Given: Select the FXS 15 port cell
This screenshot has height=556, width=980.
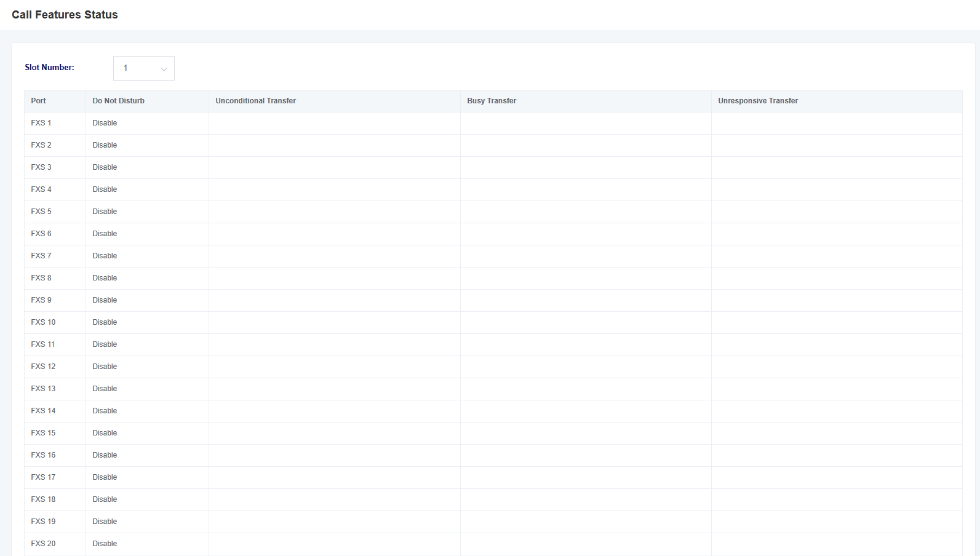Looking at the screenshot, I should (55, 433).
